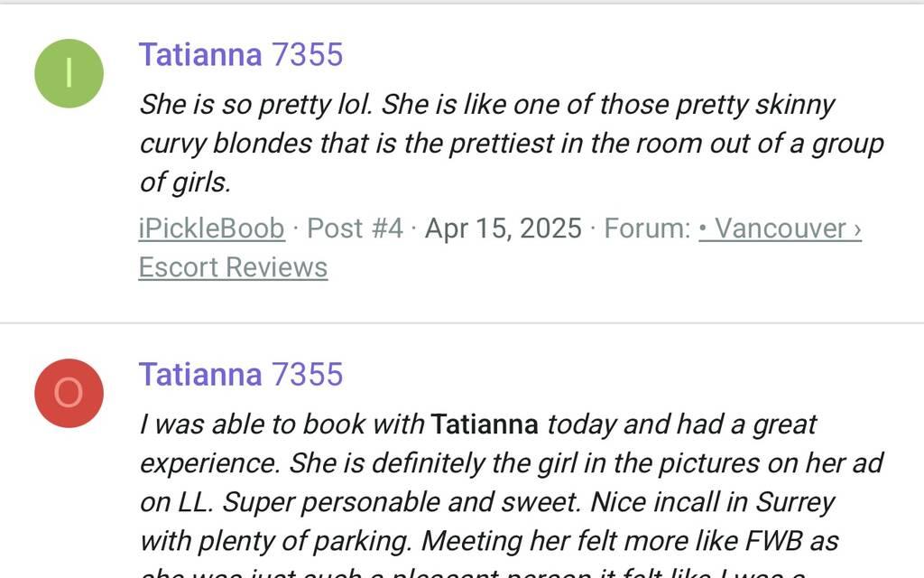Image resolution: width=924 pixels, height=578 pixels.
Task: Click the "of girls." snippet line
Action: (x=185, y=182)
